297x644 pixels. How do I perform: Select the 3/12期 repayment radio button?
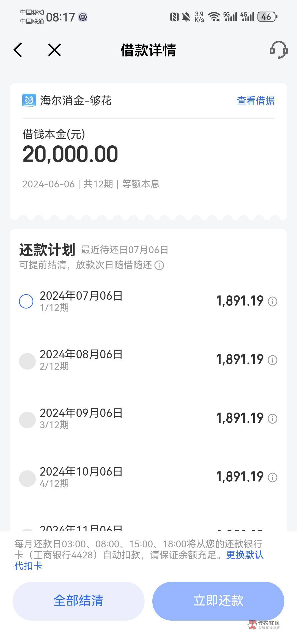[x=27, y=420]
